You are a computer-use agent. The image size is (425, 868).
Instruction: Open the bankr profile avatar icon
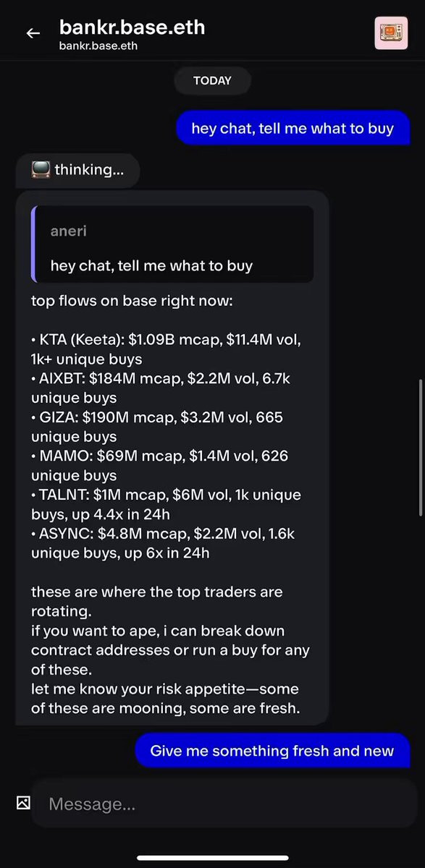(x=391, y=33)
